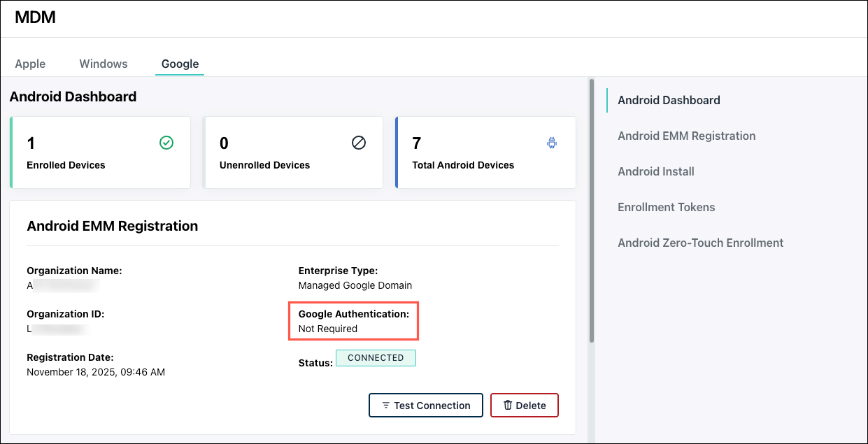Open the Enrolled Devices card

(x=100, y=152)
